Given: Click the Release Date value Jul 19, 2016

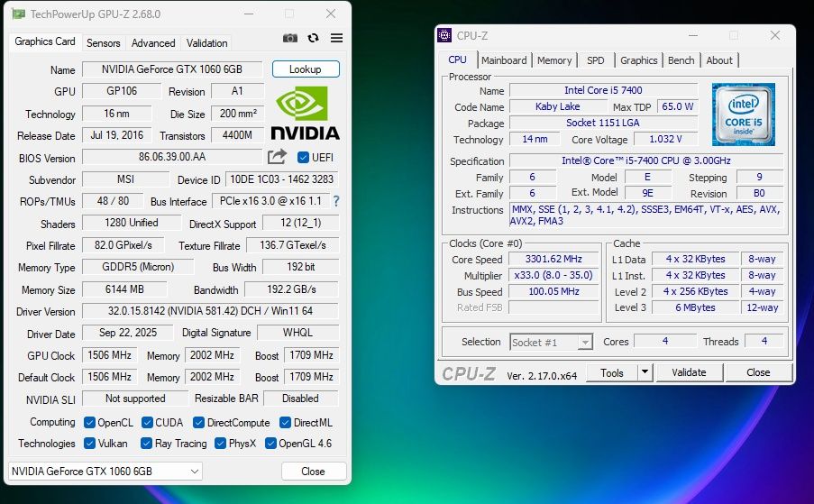Looking at the screenshot, I should (x=117, y=135).
